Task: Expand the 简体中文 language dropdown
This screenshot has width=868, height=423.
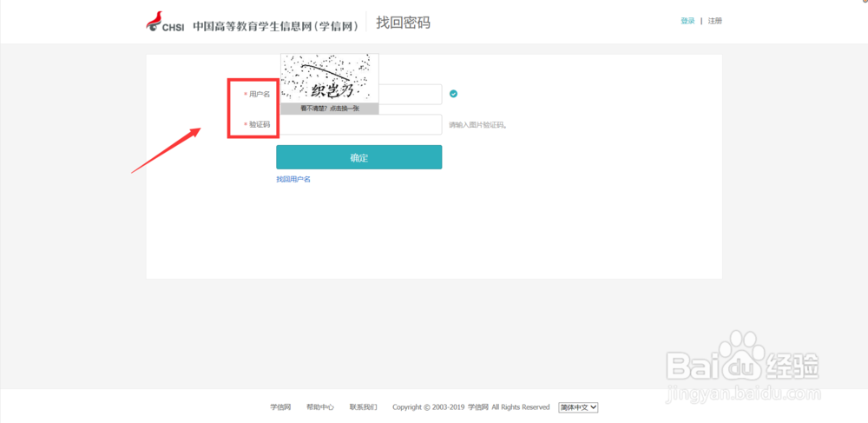Action: tap(578, 407)
